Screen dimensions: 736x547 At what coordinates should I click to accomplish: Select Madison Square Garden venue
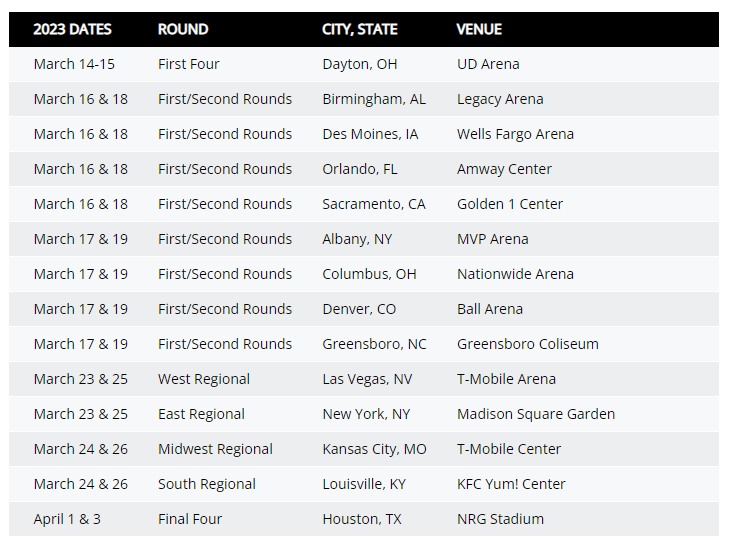tap(536, 414)
